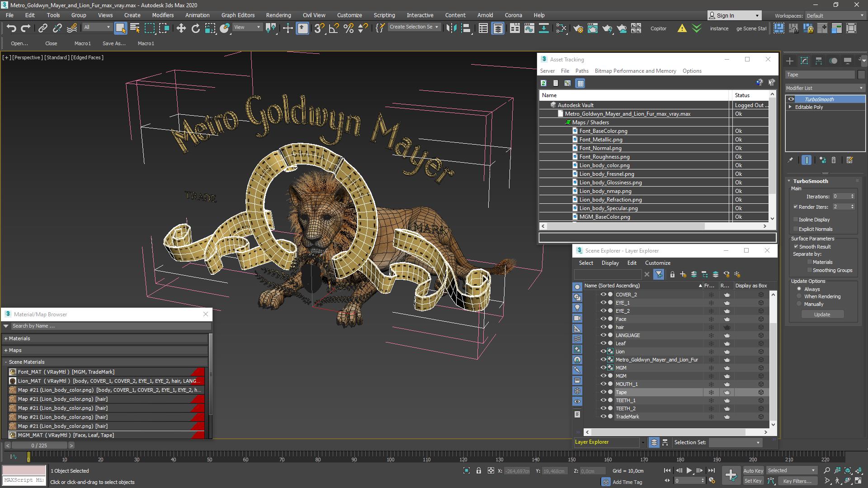Open Display menu in Scene Explorer

click(610, 263)
